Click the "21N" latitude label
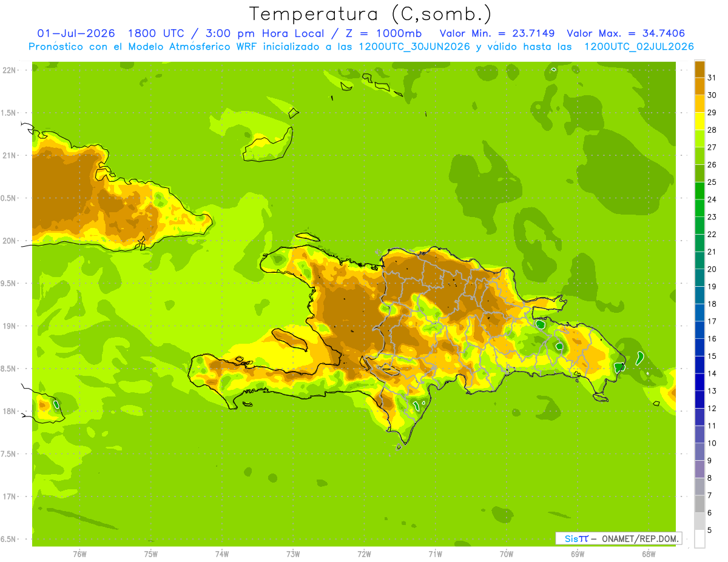This screenshot has width=728, height=562. (9, 155)
